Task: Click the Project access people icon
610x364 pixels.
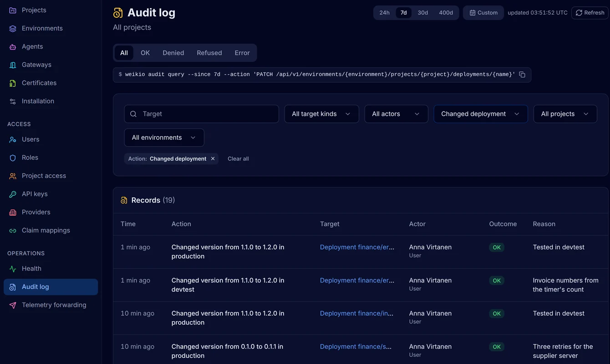Action: [x=13, y=176]
